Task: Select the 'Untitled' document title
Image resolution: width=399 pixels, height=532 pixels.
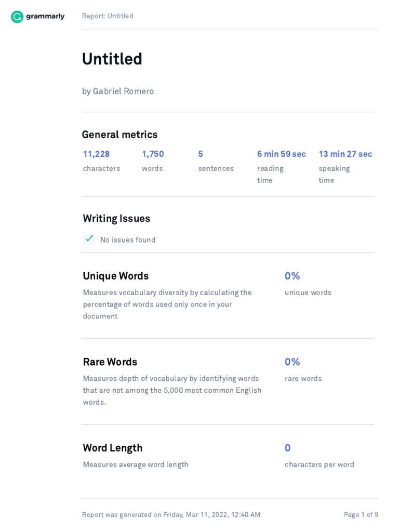Action: [x=112, y=59]
